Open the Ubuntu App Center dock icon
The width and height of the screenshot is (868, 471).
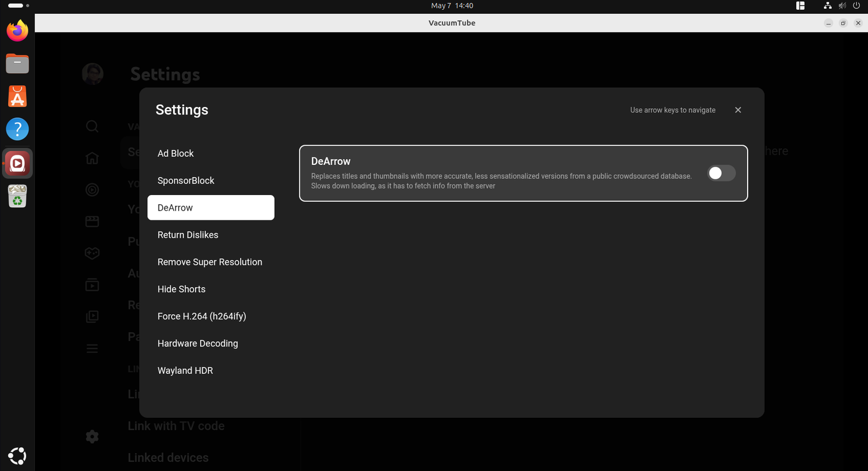tap(17, 96)
